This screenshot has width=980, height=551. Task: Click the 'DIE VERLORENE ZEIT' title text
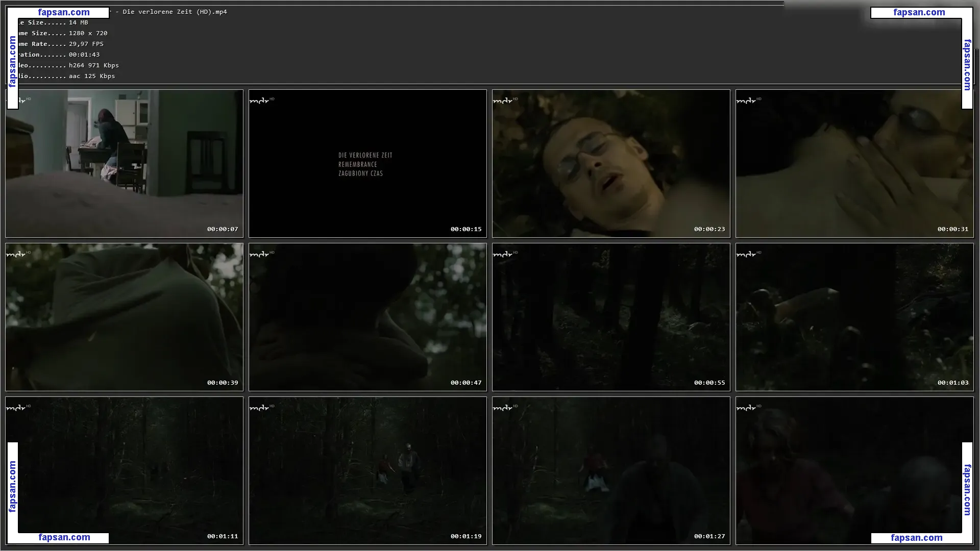coord(365,155)
